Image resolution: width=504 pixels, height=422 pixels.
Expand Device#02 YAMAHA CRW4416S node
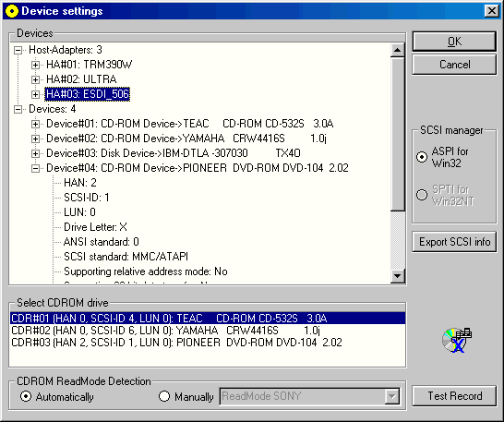[35, 139]
